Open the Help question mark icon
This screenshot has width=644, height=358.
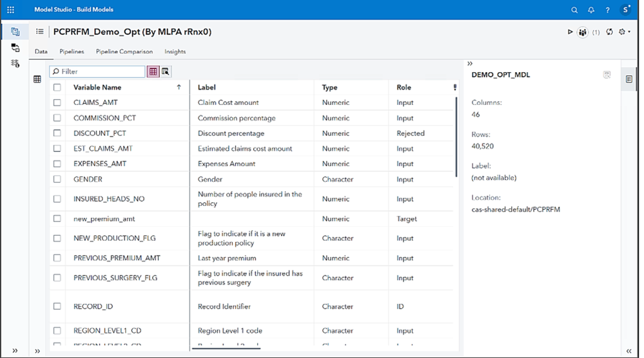[x=607, y=10]
